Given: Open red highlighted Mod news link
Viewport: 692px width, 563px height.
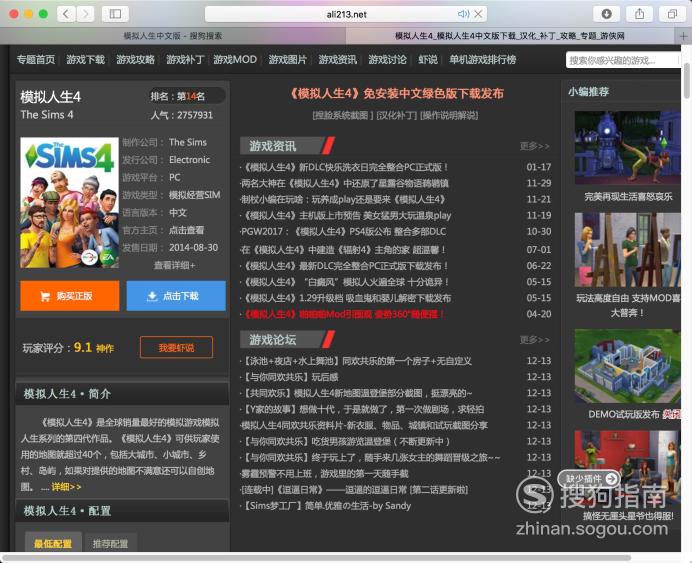Looking at the screenshot, I should tap(343, 314).
